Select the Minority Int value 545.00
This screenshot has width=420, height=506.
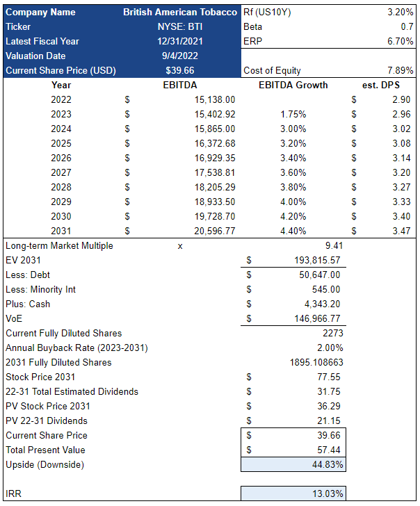(x=326, y=289)
